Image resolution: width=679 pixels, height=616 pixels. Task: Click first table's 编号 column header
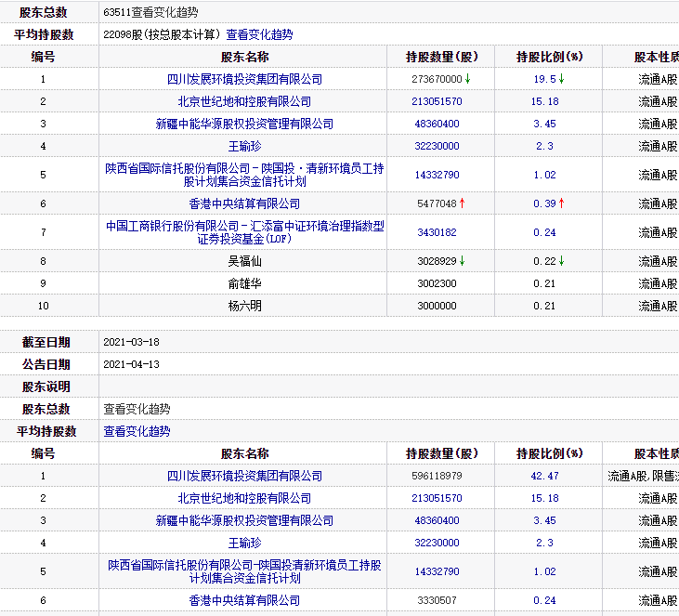(x=43, y=57)
